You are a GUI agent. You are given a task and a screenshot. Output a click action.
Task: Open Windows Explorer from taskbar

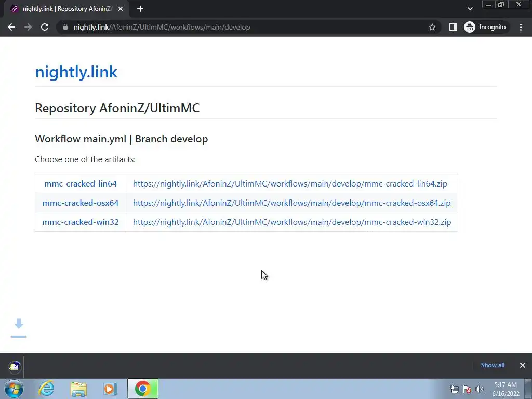pos(79,389)
